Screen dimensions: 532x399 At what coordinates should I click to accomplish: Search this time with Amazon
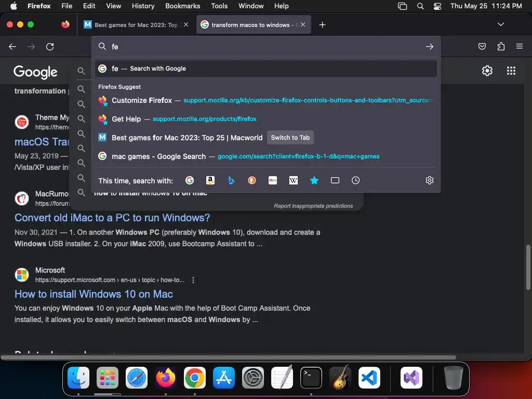tap(210, 180)
